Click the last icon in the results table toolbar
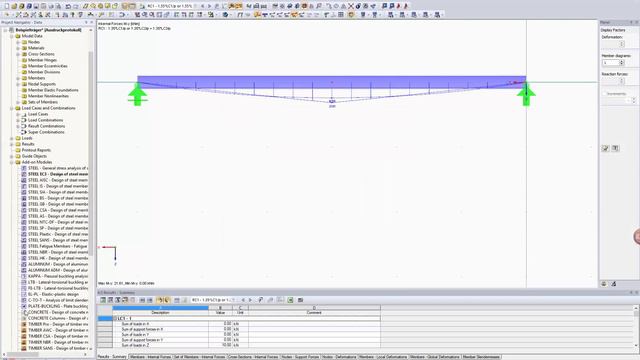 tap(300, 300)
